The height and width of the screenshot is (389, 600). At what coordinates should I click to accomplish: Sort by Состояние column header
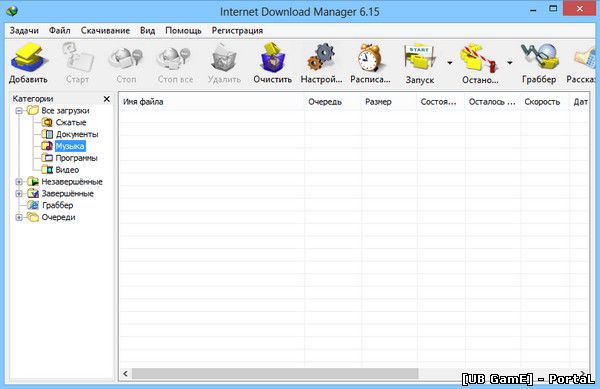click(441, 102)
